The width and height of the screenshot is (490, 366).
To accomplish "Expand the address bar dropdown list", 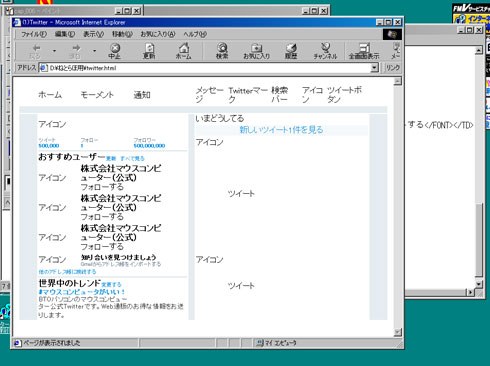I will 374,68.
